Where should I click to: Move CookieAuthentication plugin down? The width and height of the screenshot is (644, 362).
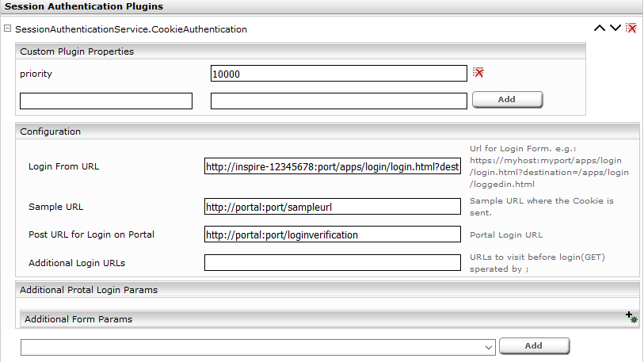(x=615, y=29)
